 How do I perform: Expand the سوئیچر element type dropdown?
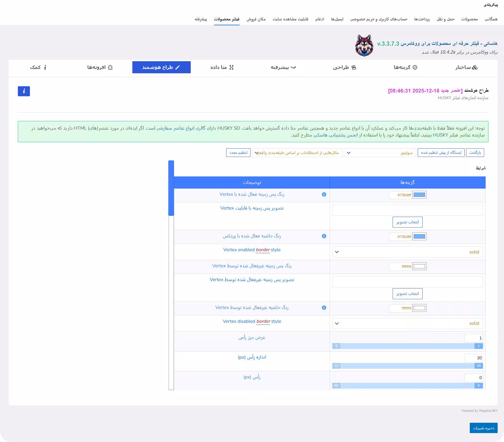380,153
